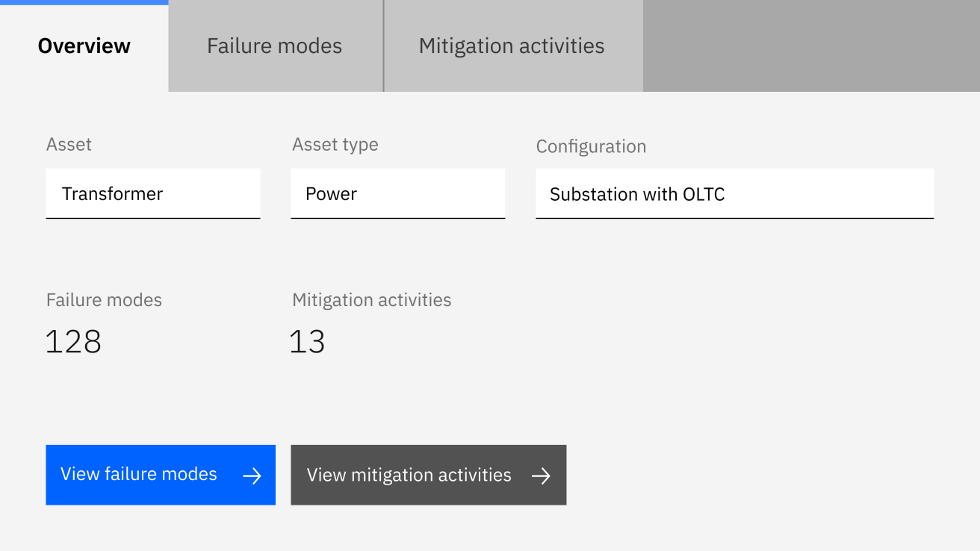Click the Configuration field label
Viewport: 980px width, 551px height.
tap(591, 146)
